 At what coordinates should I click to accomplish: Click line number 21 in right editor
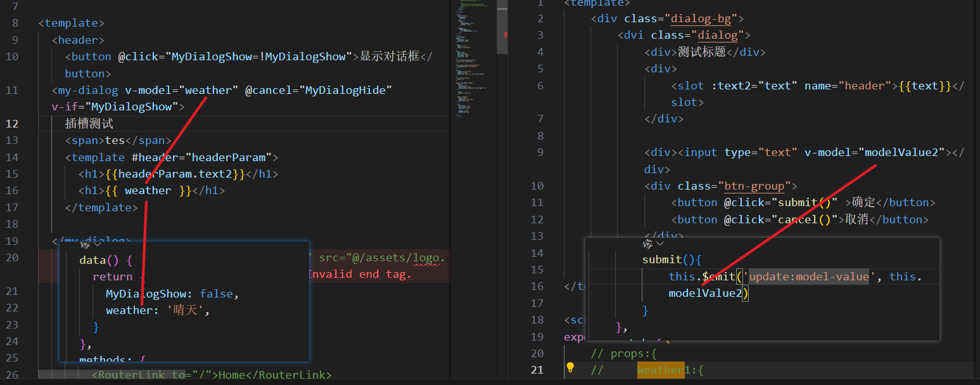pos(537,370)
